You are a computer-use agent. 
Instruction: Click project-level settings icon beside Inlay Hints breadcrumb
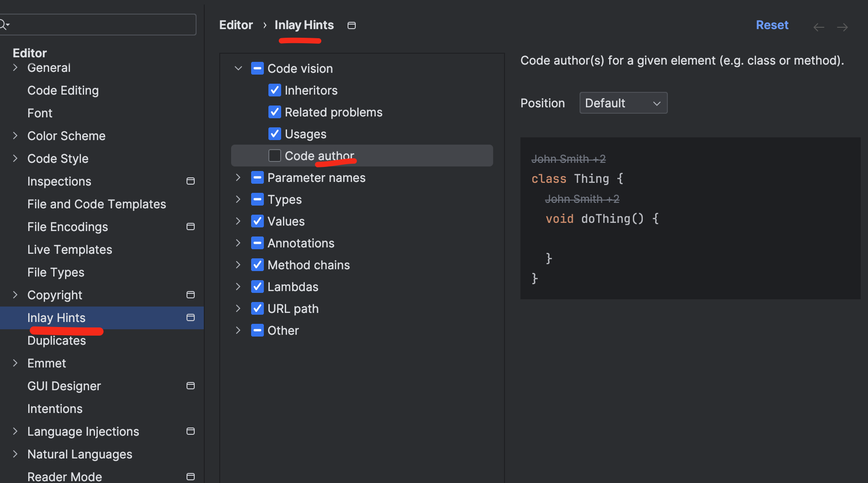pyautogui.click(x=351, y=25)
